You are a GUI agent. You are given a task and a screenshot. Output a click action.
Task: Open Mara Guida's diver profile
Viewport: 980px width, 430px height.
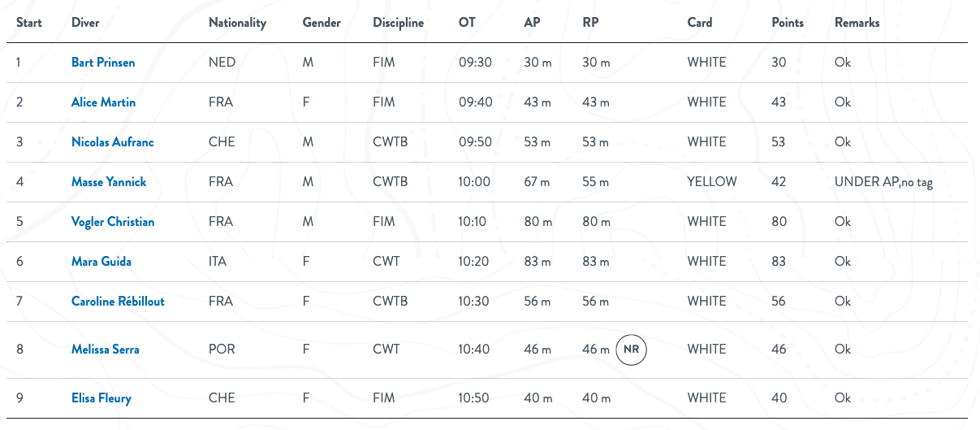tap(101, 262)
